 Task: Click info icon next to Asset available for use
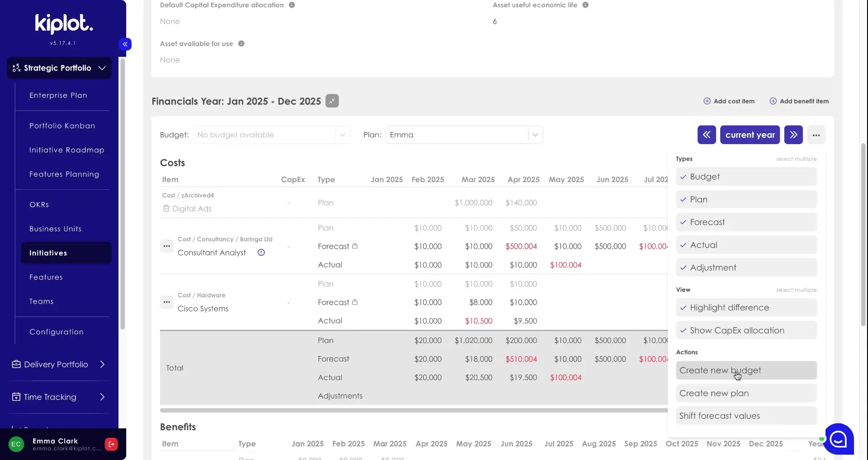241,44
